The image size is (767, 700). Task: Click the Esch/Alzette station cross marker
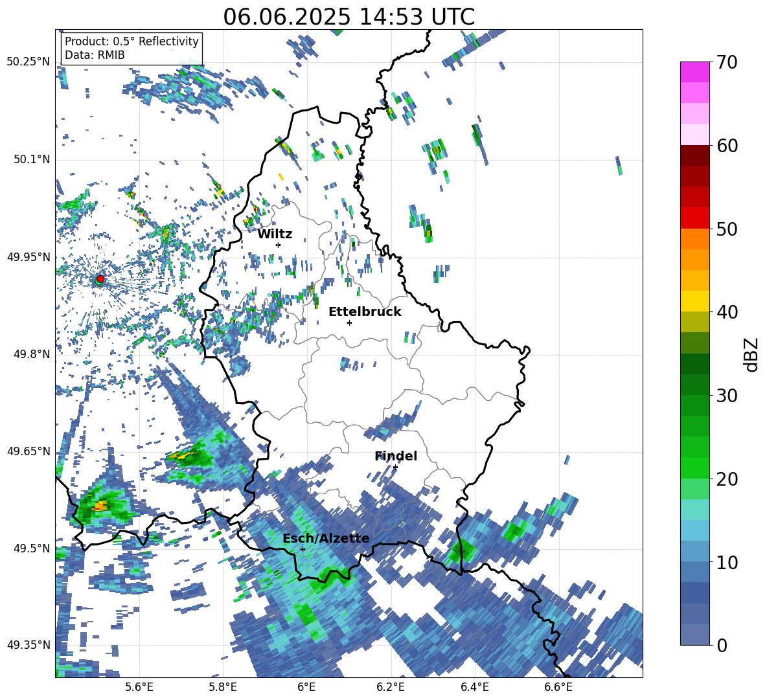point(303,549)
